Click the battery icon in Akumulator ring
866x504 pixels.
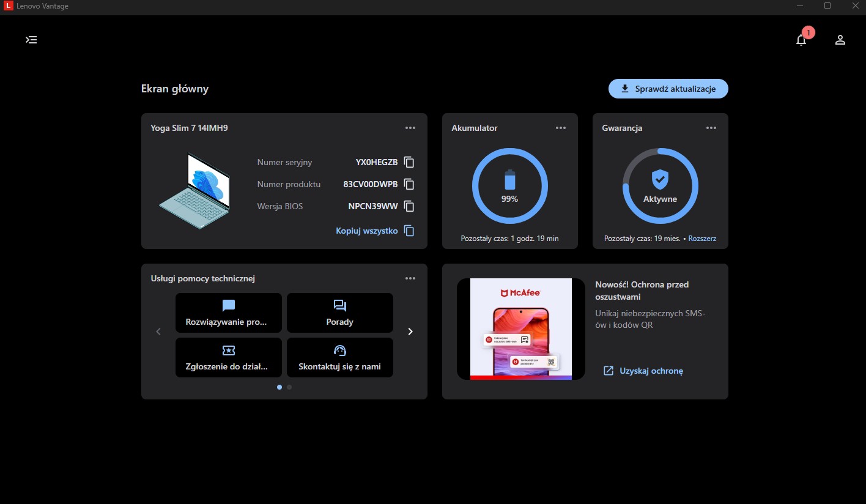[510, 180]
